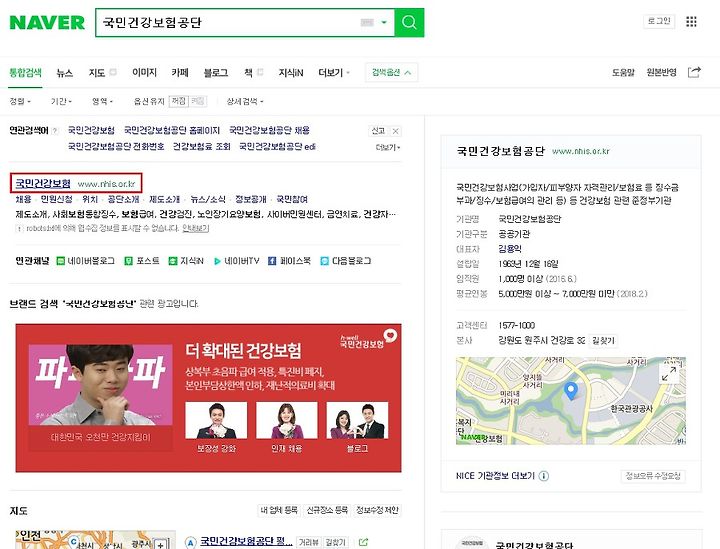Select the 이미지 tab

pyautogui.click(x=144, y=73)
